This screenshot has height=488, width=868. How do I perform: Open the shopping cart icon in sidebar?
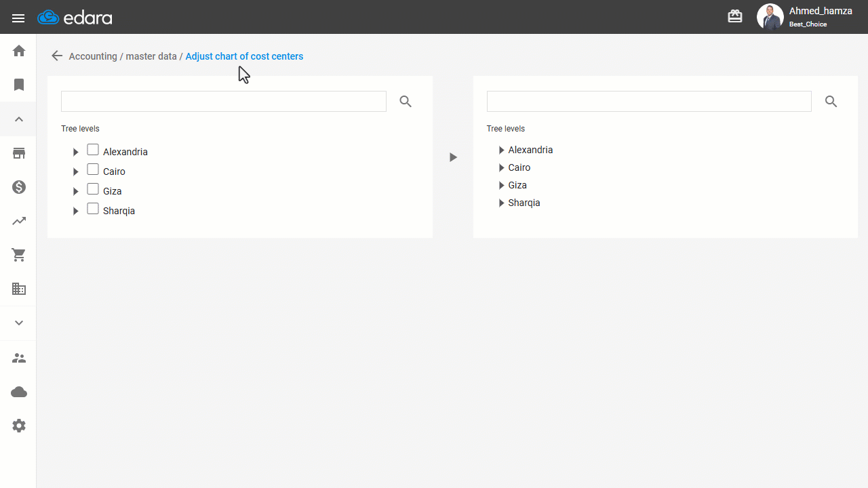click(19, 255)
